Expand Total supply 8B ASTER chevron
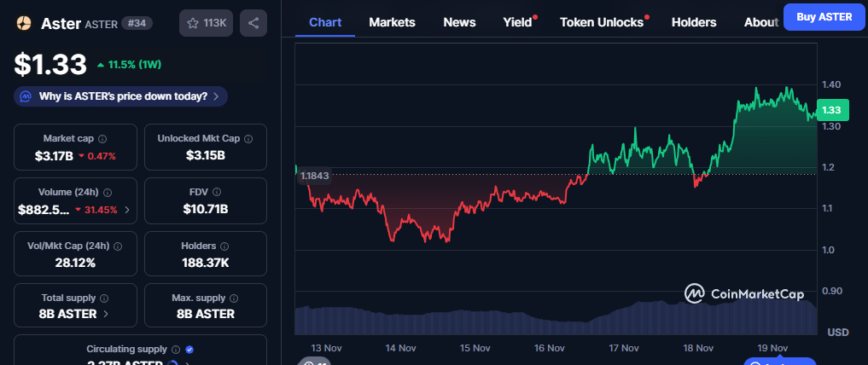 [x=106, y=314]
